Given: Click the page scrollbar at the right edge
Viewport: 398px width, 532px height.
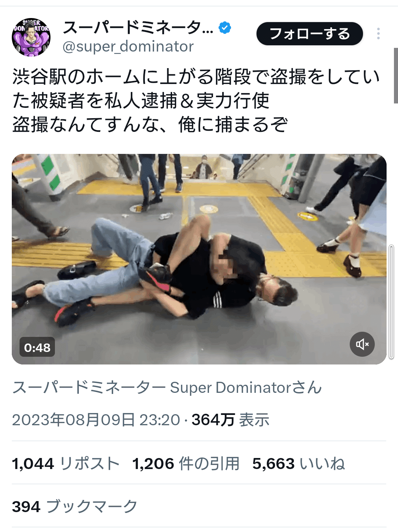Looking at the screenshot, I should 396,75.
